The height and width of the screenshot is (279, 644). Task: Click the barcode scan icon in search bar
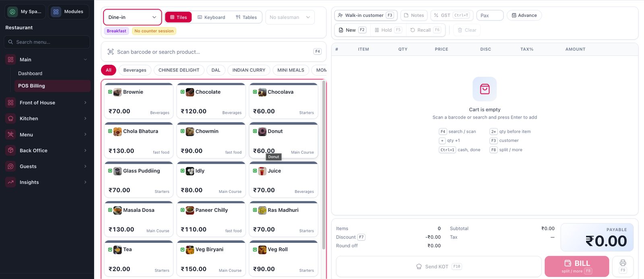click(111, 52)
